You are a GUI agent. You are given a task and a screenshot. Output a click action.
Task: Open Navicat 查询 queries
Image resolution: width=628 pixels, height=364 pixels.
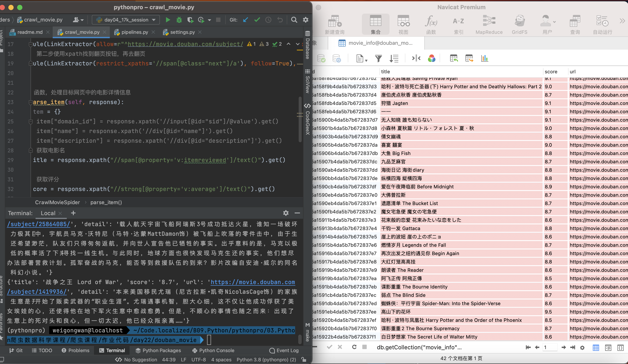pos(575,25)
